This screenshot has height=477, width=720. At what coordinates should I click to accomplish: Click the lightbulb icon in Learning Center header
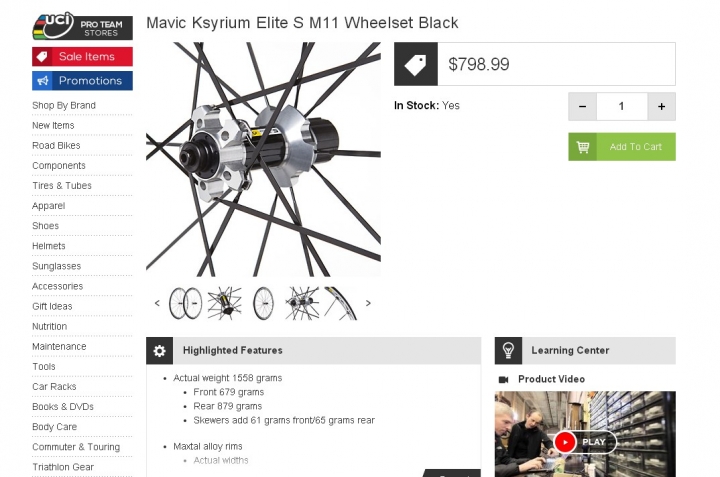(x=508, y=351)
